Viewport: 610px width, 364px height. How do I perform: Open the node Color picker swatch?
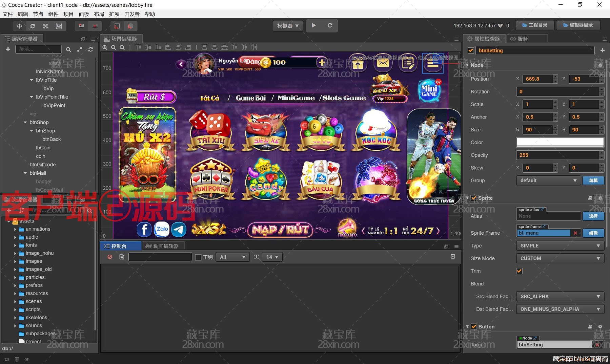point(560,142)
